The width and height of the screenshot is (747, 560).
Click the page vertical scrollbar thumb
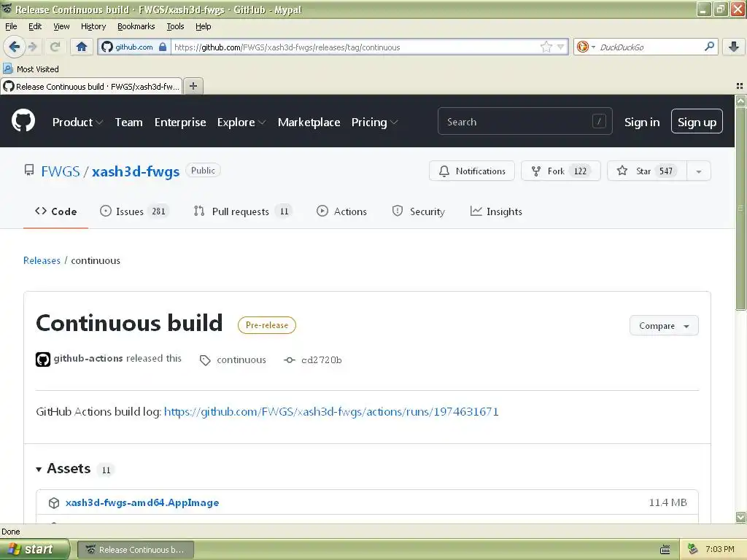point(740,208)
